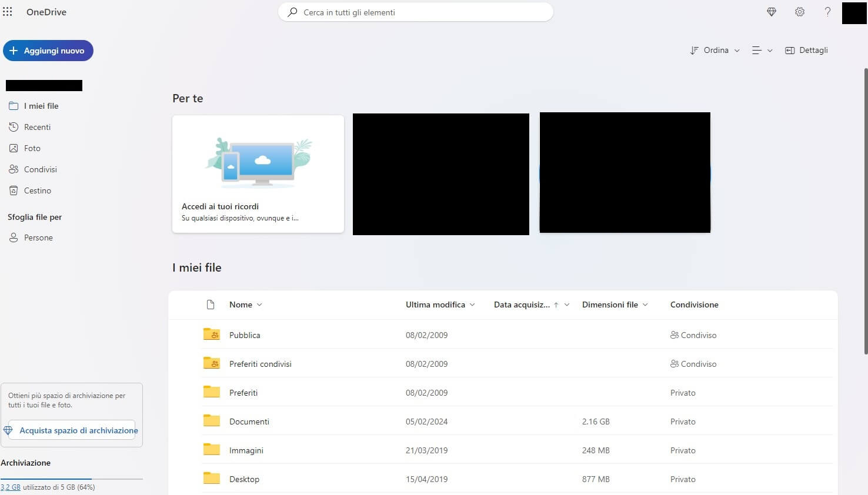Expand the Nome column sort dropdown
The image size is (868, 495).
(259, 305)
